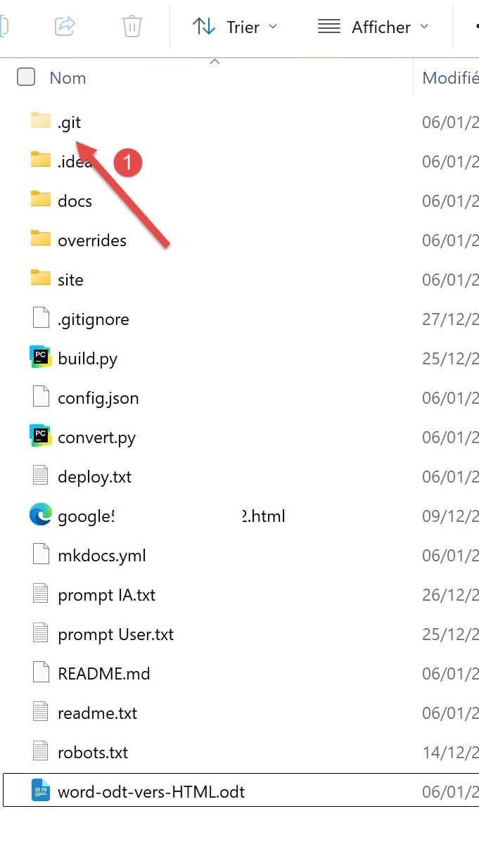The height and width of the screenshot is (868, 479).
Task: Select the .gitignore file
Action: 239,319
